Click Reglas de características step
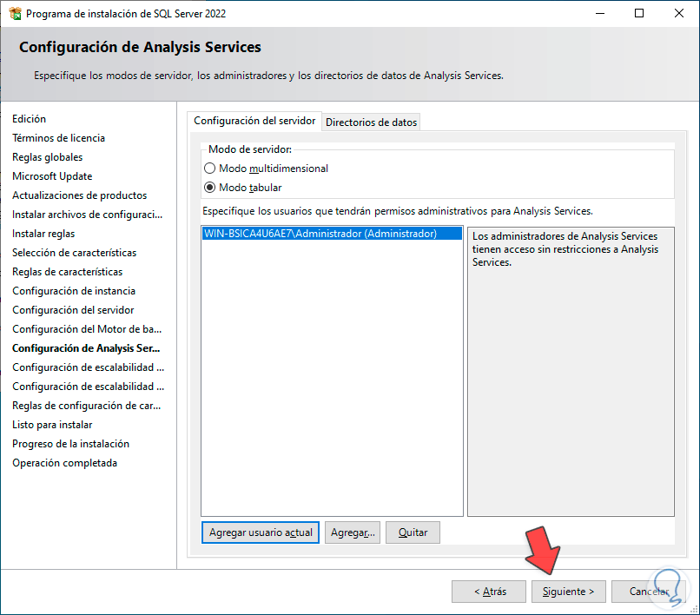This screenshot has height=615, width=700. pos(68,272)
